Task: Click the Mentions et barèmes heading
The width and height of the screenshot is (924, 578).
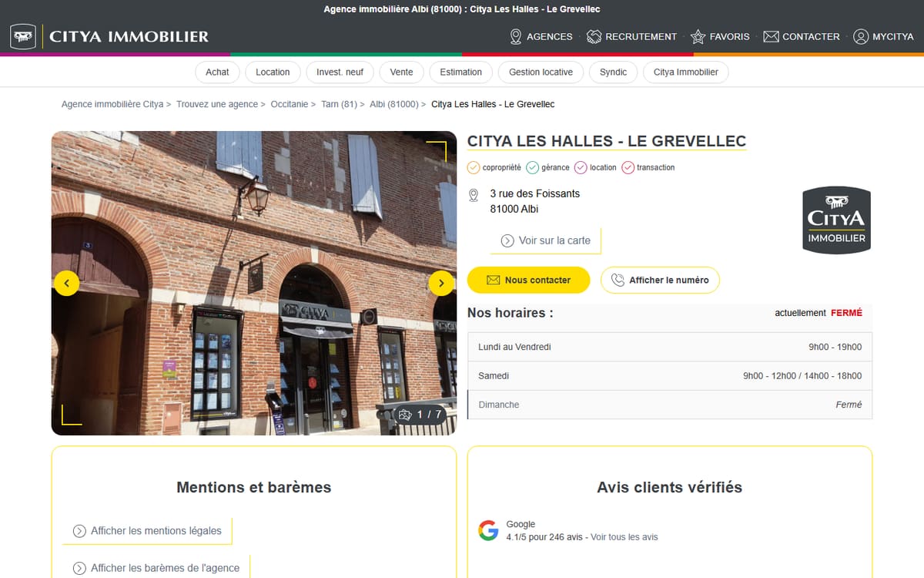Action: tap(254, 487)
